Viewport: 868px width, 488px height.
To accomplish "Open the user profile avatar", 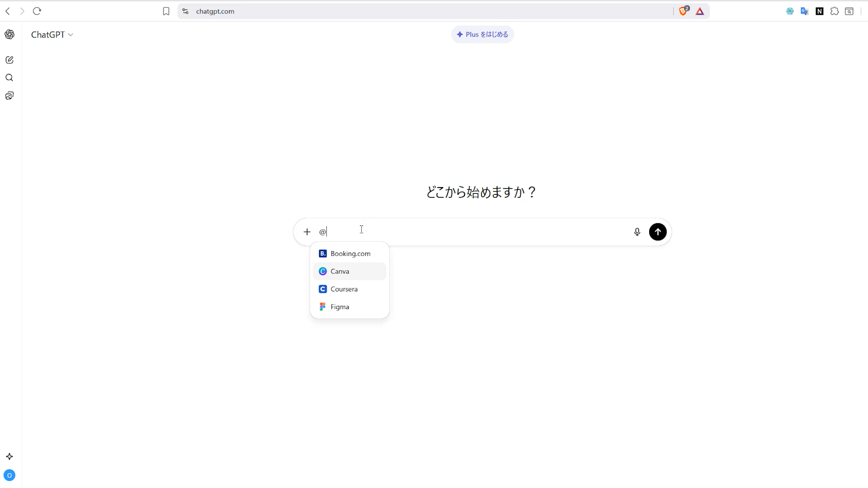I will [x=9, y=475].
